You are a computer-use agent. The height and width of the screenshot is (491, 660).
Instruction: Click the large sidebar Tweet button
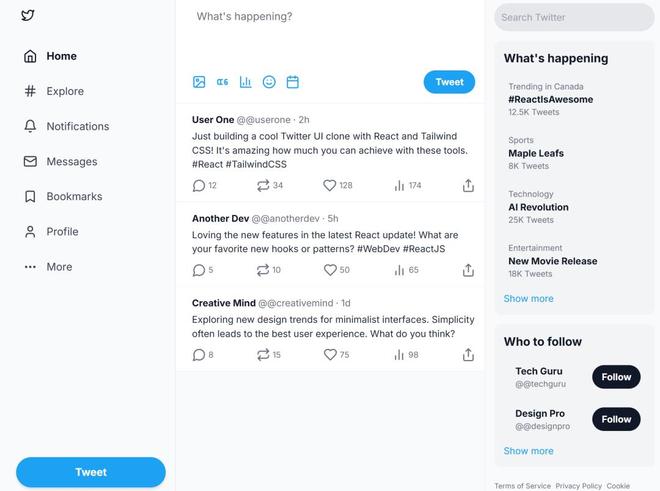[x=91, y=472]
